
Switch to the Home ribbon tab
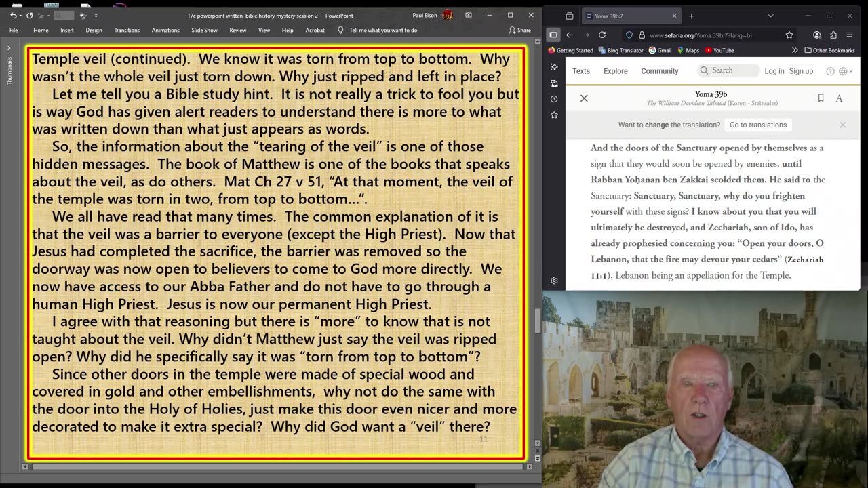[x=41, y=30]
